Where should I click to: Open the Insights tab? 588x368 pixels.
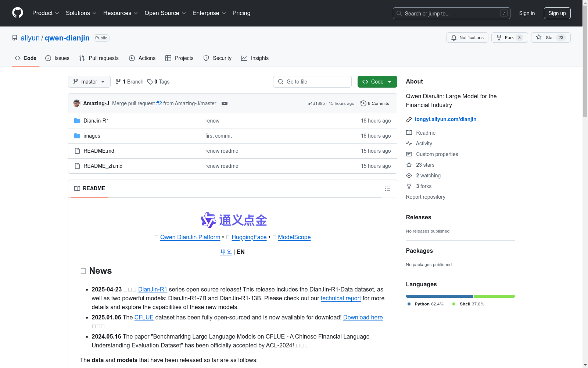255,58
